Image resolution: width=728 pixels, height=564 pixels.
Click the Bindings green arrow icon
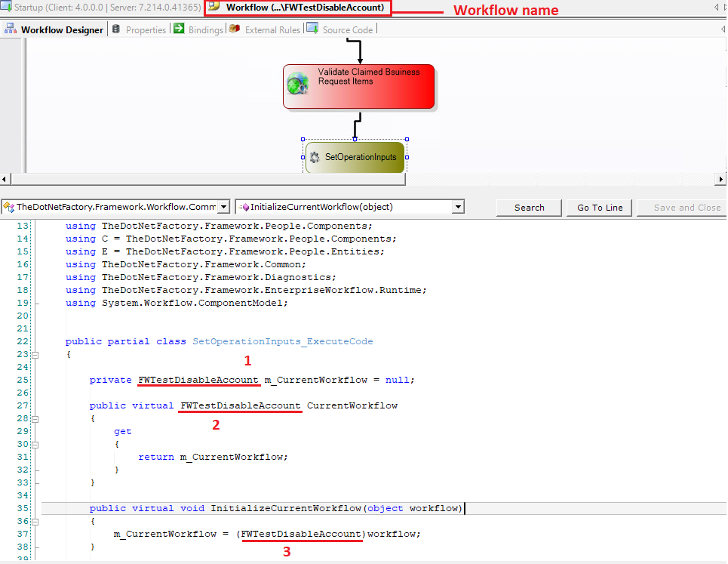click(x=179, y=29)
